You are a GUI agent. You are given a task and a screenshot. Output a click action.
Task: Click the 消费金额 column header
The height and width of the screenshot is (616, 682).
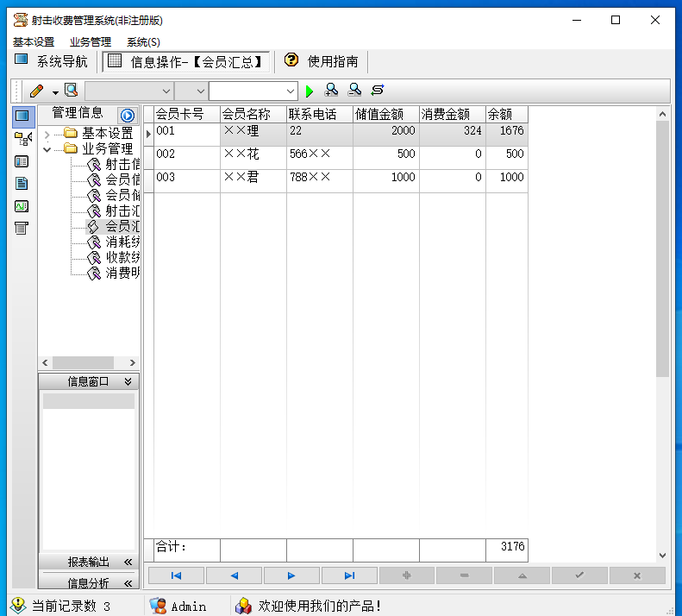coord(453,114)
